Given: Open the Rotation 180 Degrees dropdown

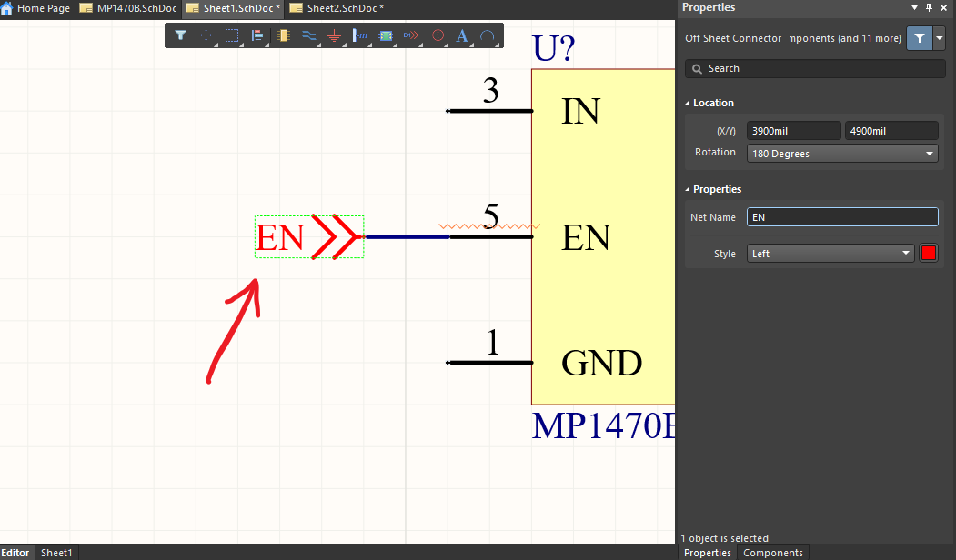Looking at the screenshot, I should coord(842,154).
